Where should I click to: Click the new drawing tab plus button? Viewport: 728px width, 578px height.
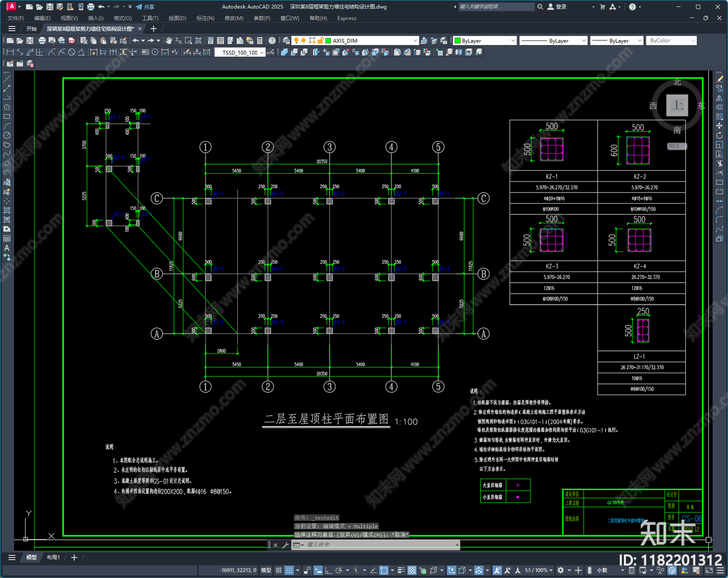153,29
